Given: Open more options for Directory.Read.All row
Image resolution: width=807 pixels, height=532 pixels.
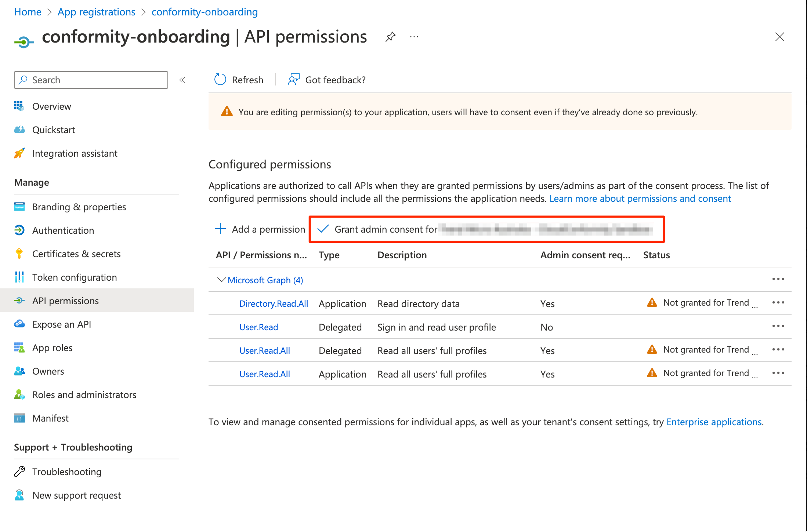Looking at the screenshot, I should pyautogui.click(x=778, y=303).
